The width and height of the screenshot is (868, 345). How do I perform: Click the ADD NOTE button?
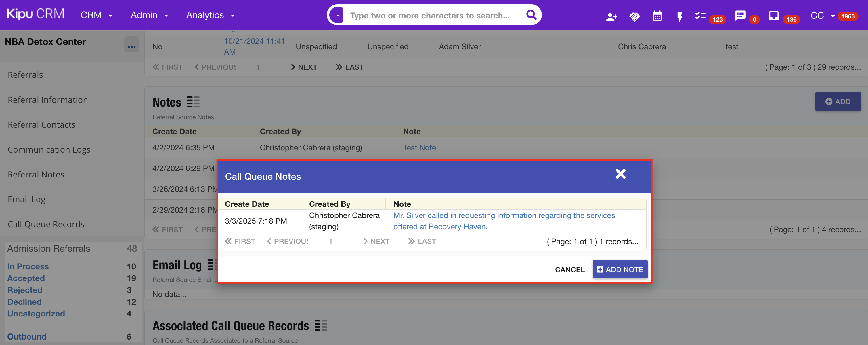[x=620, y=270]
